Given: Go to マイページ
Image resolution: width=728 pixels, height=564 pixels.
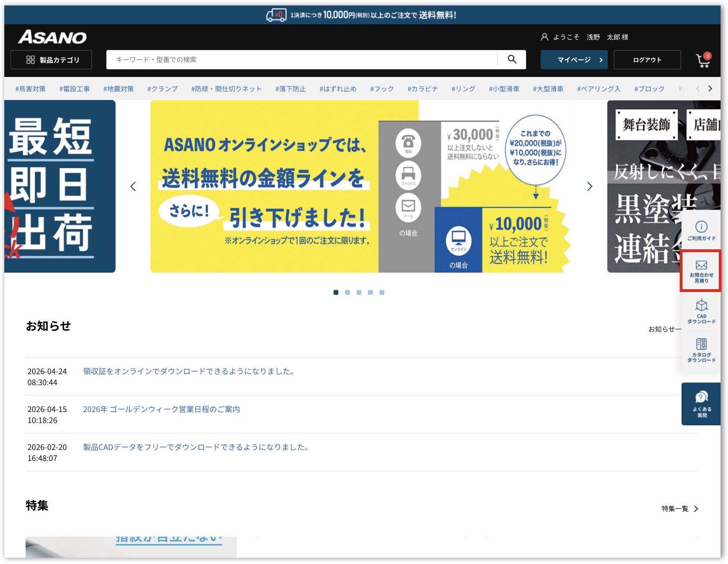Looking at the screenshot, I should pyautogui.click(x=574, y=60).
